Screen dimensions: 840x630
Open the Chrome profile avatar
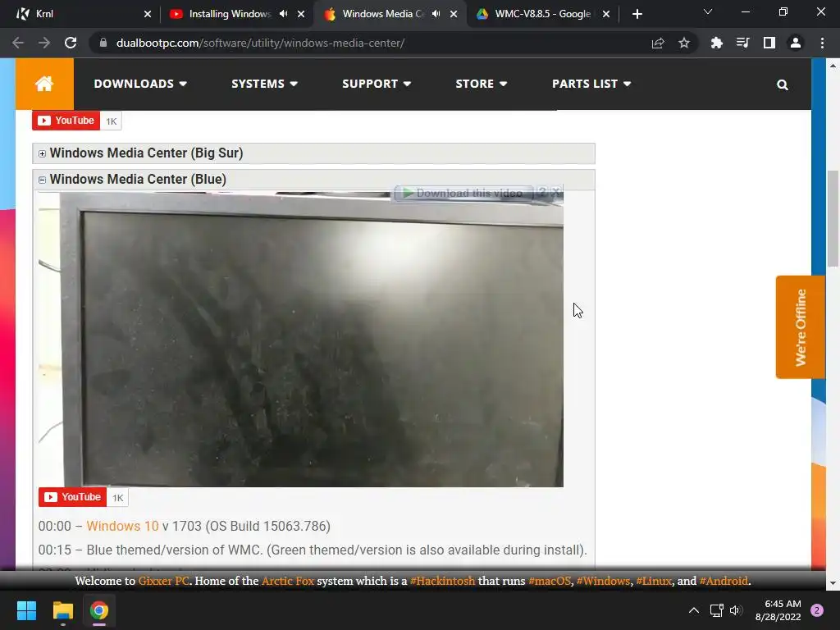coord(796,43)
